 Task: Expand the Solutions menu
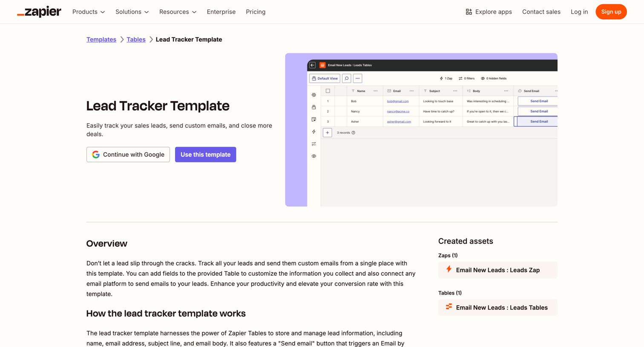pyautogui.click(x=132, y=12)
